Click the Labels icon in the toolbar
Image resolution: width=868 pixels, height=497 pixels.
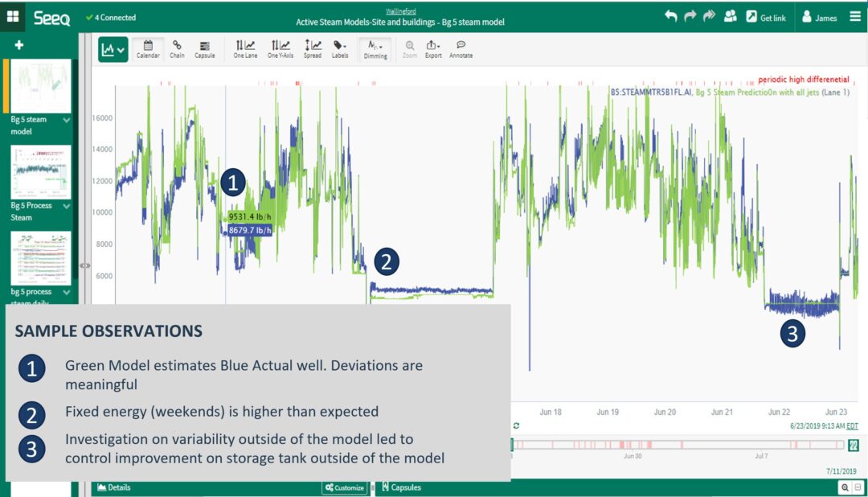pyautogui.click(x=341, y=49)
